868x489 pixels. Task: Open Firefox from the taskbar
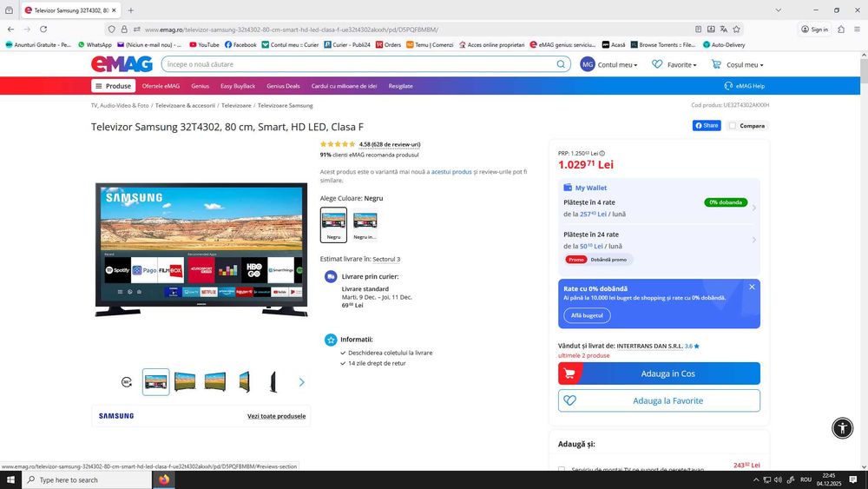[164, 479]
